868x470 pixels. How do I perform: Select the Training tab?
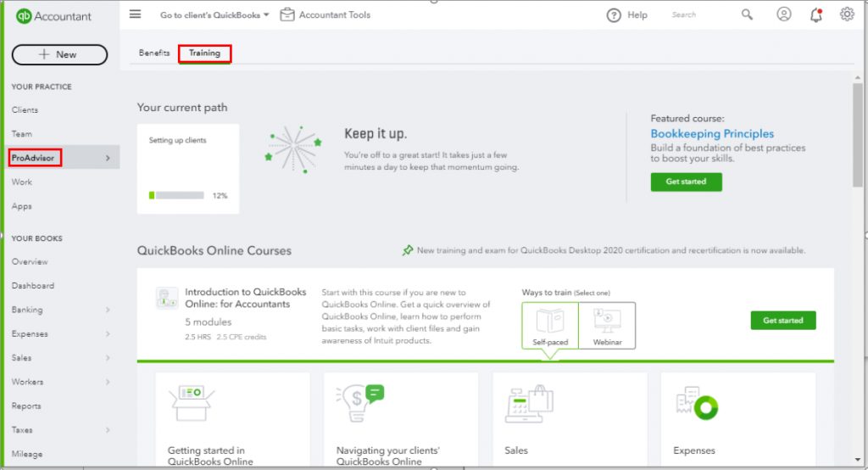coord(204,53)
